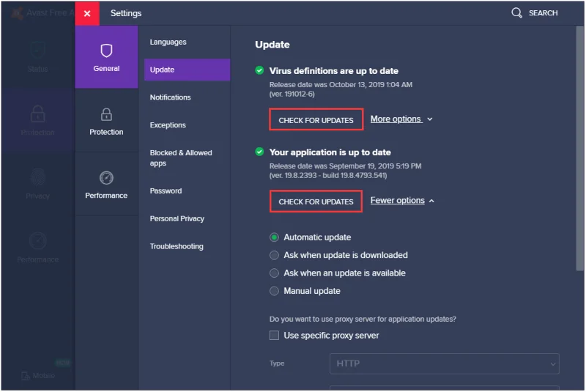
Task: Check for application updates
Action: pos(316,201)
